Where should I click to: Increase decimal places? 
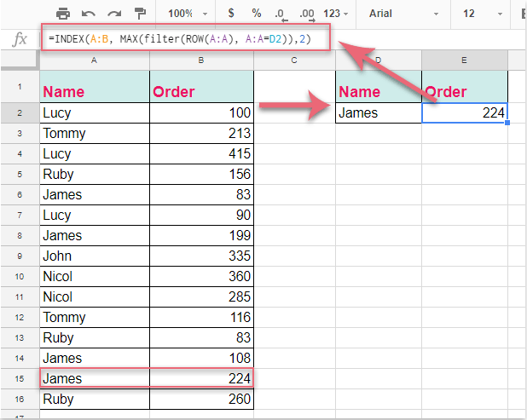(x=307, y=14)
